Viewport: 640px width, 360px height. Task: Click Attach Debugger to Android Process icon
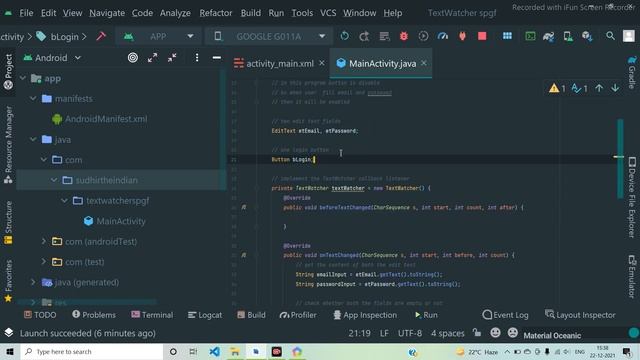click(x=462, y=36)
